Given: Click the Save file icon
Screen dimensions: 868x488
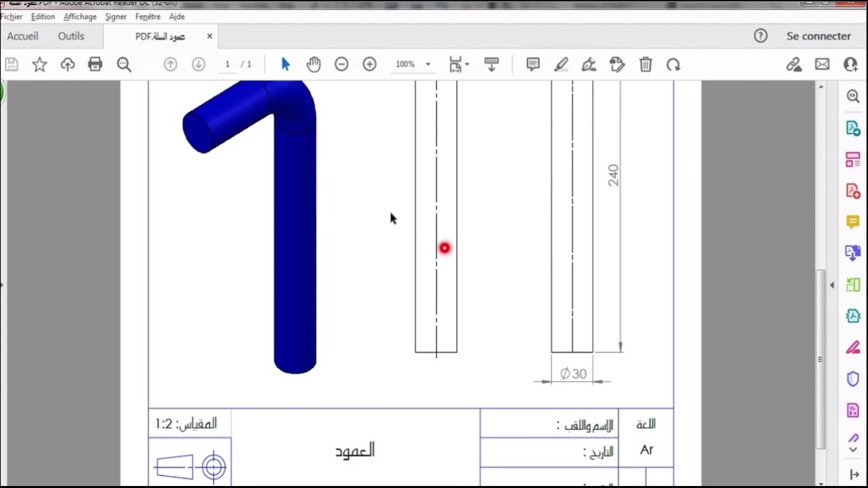Looking at the screenshot, I should click(12, 64).
